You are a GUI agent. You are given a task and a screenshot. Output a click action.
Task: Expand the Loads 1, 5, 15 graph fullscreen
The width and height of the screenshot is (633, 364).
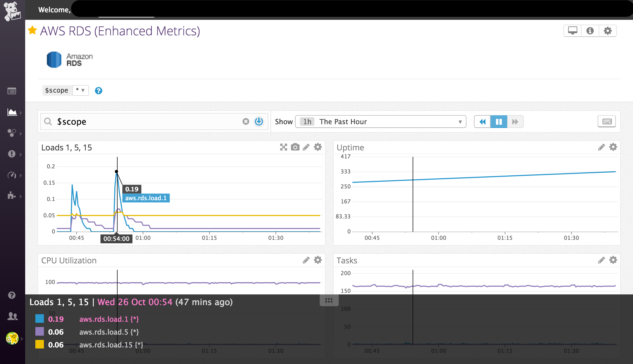pos(283,147)
